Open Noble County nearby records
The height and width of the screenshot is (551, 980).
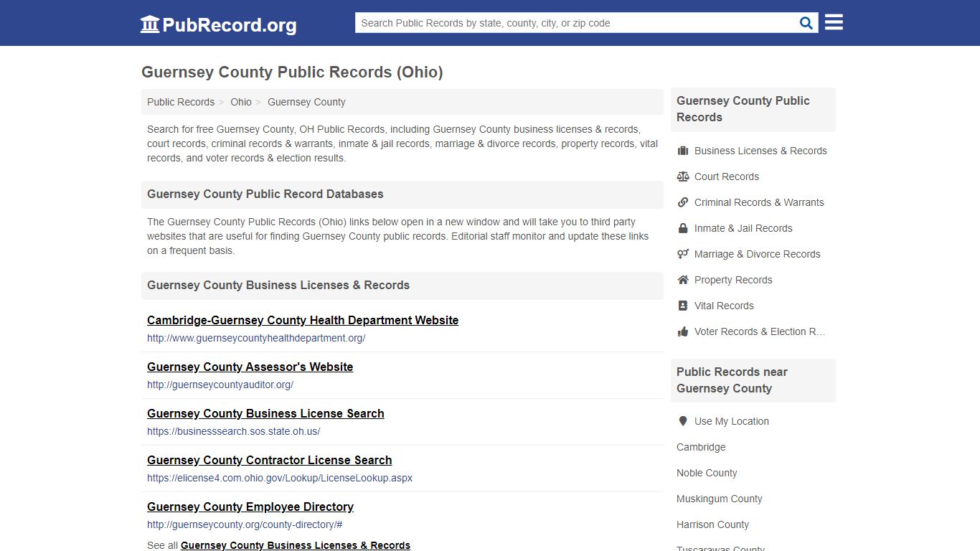tap(707, 473)
